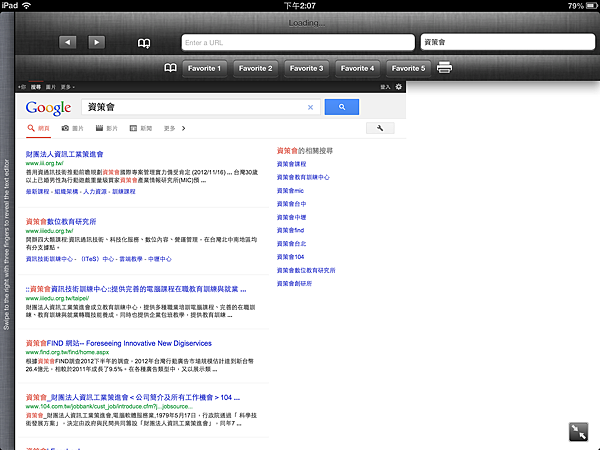Expand more search categories chevron
600x450 pixels.
tap(184, 129)
